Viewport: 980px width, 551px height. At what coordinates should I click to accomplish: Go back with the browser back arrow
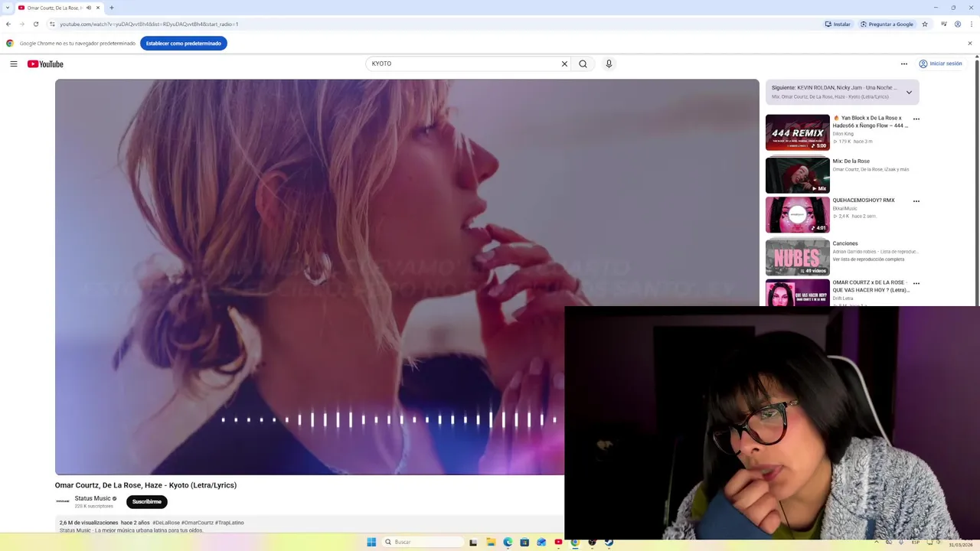coord(8,24)
